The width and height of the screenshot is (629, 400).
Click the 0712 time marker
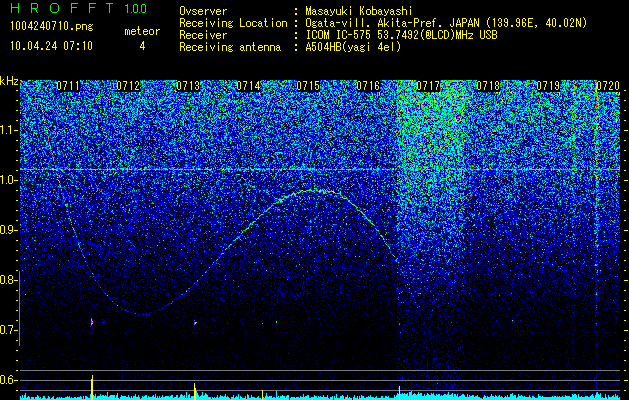[x=128, y=86]
